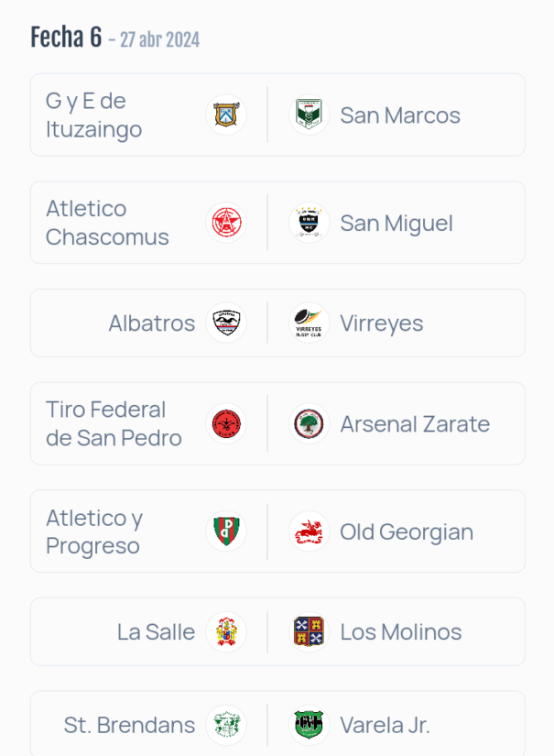The height and width of the screenshot is (756, 554).
Task: Open the Atletico Chascomus red star badge
Action: 226,223
